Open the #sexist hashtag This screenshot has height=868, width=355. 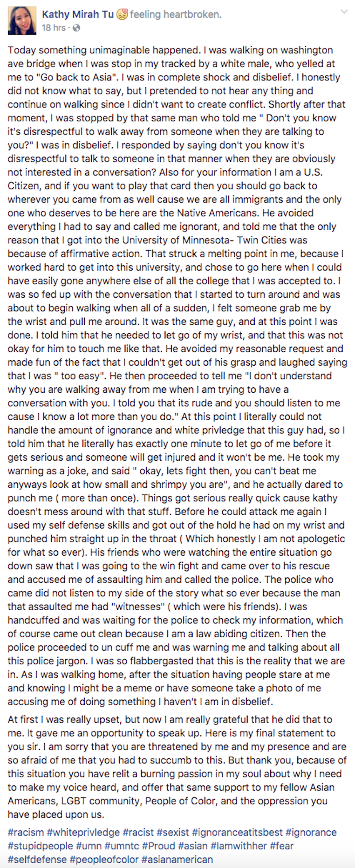click(x=173, y=832)
